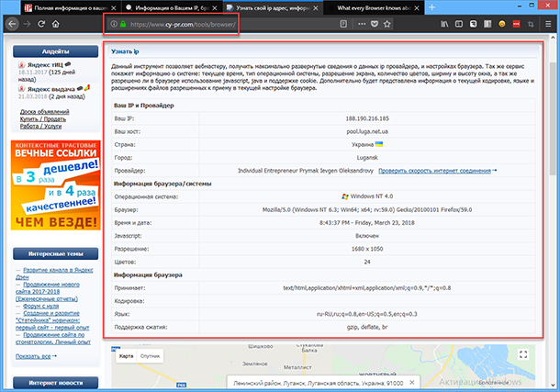
Task: Open the Library toolbar button
Action: pyautogui.click(x=444, y=24)
